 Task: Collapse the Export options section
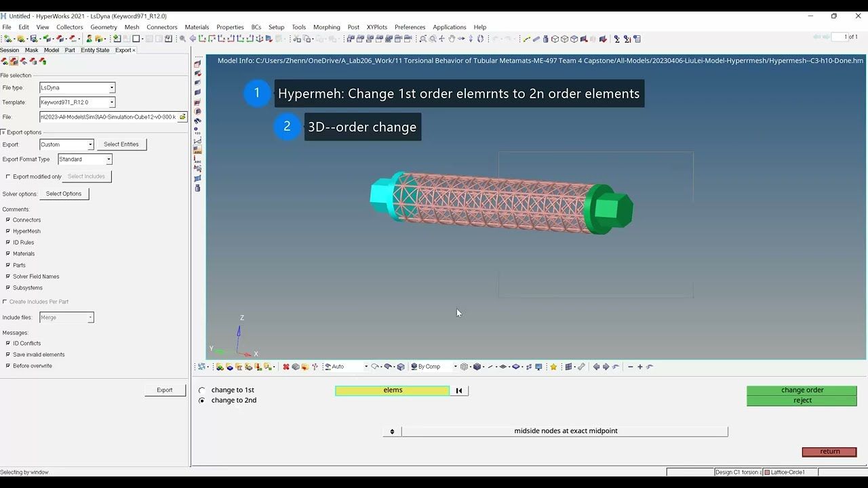(3, 132)
